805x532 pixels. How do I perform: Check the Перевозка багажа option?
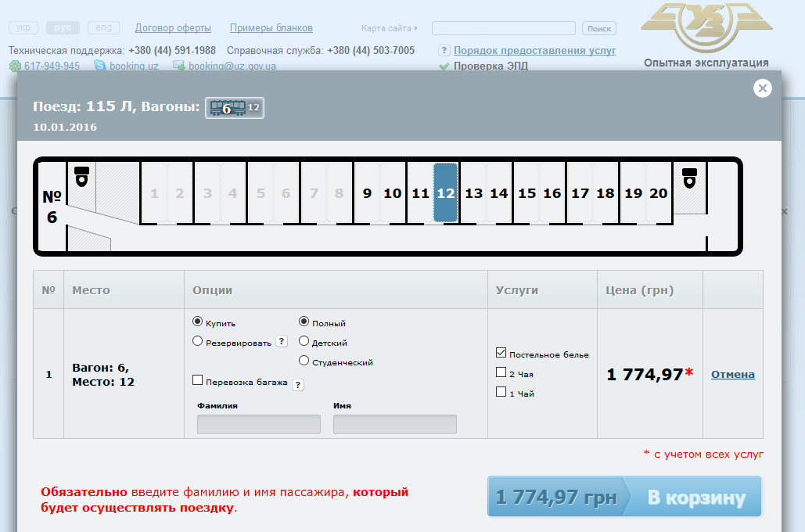[x=198, y=381]
